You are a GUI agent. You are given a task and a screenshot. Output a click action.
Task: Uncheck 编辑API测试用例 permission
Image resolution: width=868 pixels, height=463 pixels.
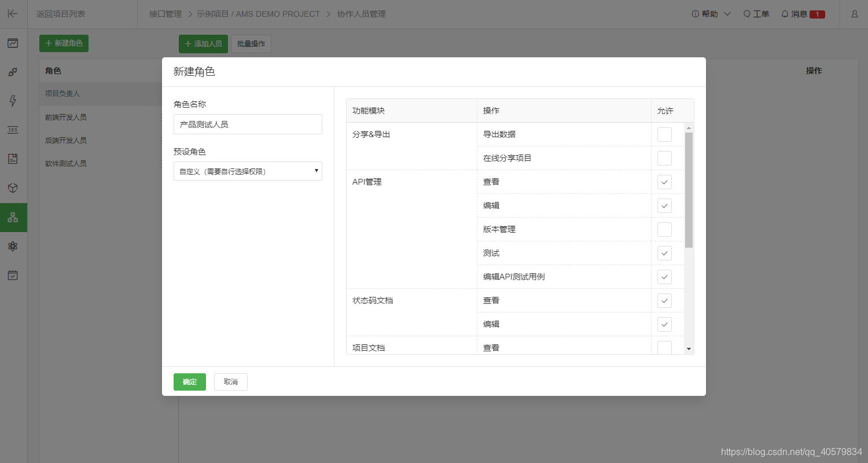(664, 277)
